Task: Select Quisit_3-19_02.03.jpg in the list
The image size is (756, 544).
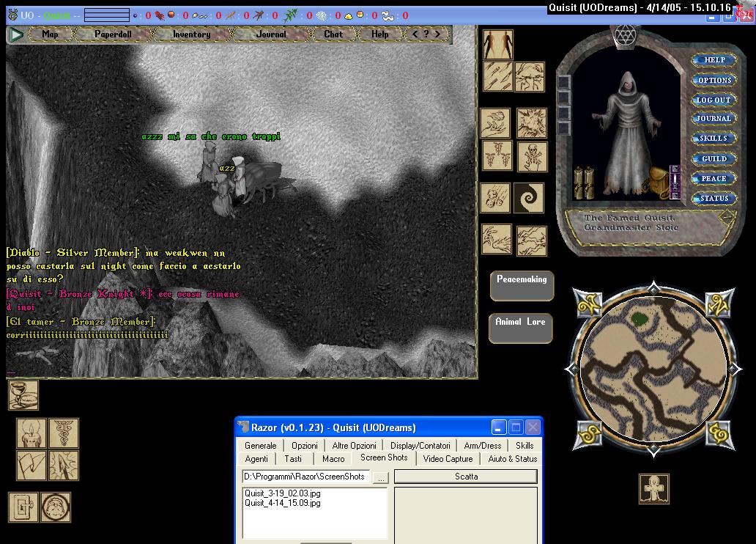Action: coord(283,493)
